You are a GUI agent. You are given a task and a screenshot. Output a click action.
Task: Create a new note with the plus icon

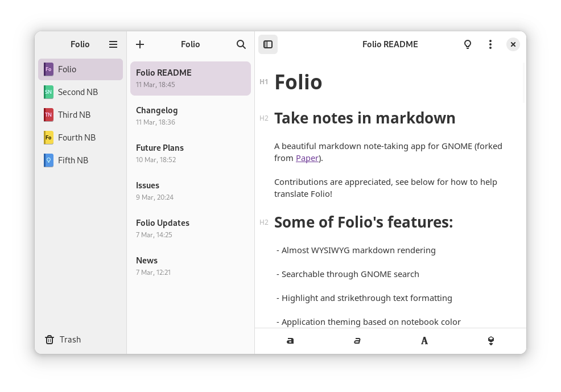pyautogui.click(x=140, y=44)
